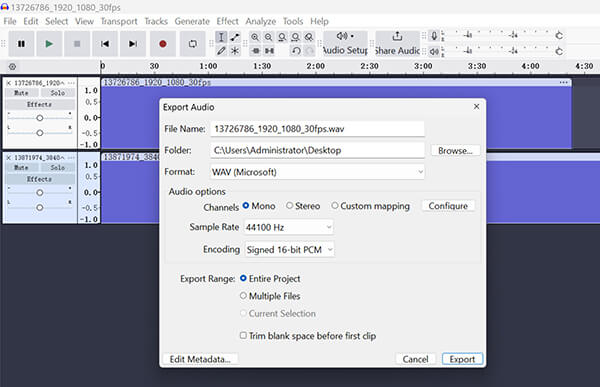This screenshot has width=600, height=387.
Task: Open the Tracks menu
Action: [x=156, y=21]
